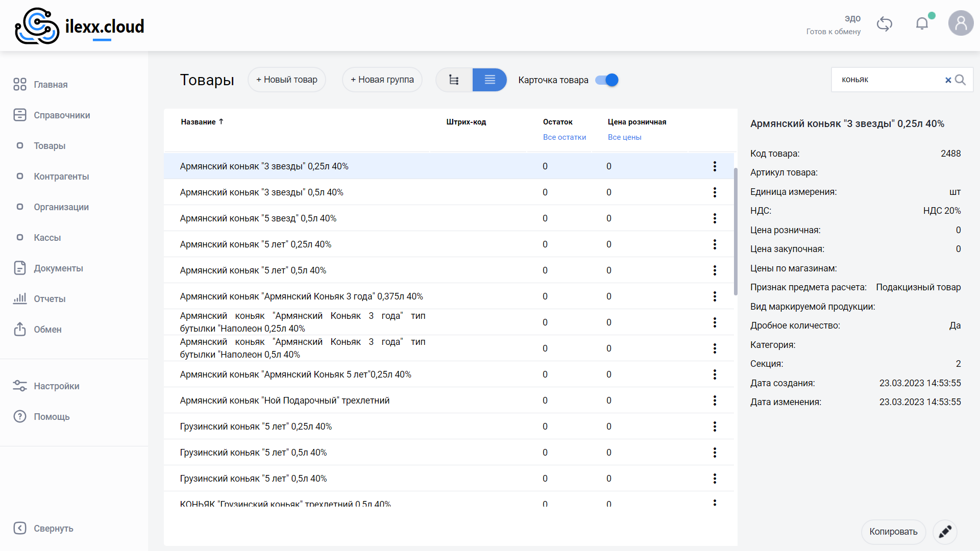Click the EDO sync arrows icon
Image resolution: width=980 pixels, height=551 pixels.
point(884,24)
